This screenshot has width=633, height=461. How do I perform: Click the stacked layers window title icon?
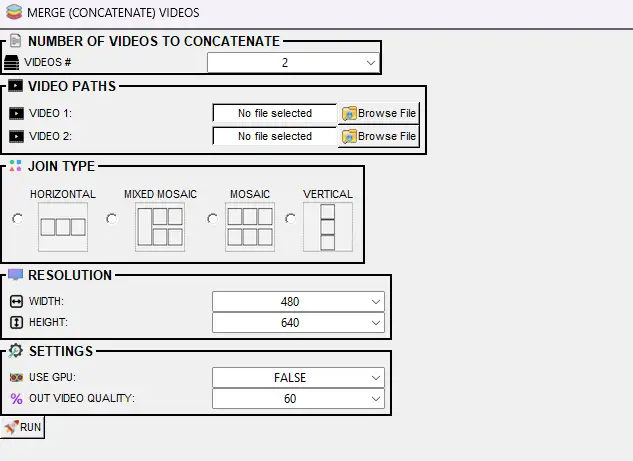(x=14, y=12)
